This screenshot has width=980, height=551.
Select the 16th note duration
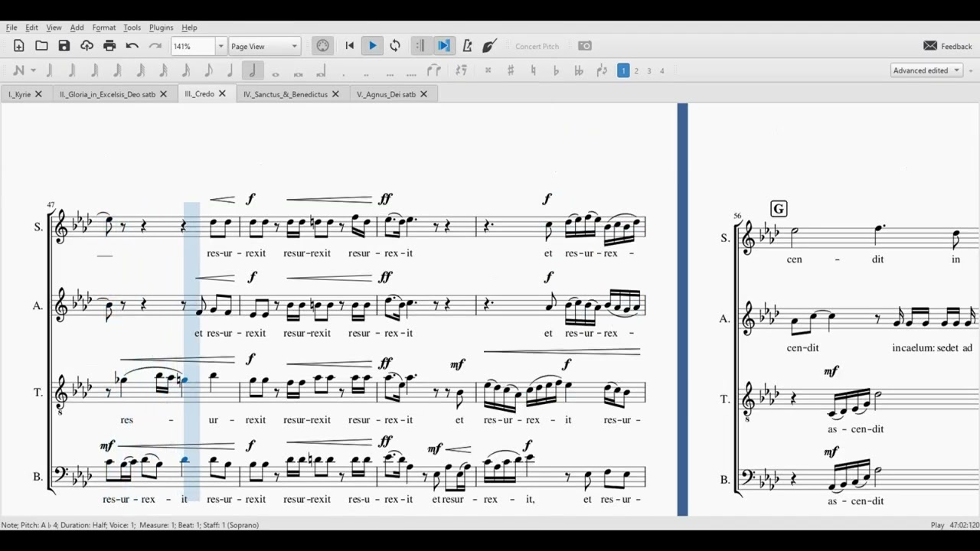tap(185, 70)
